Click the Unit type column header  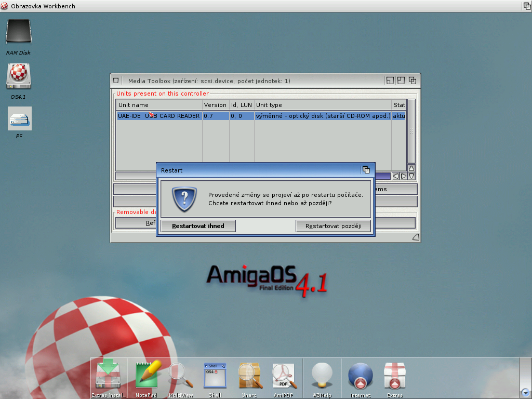click(x=322, y=105)
